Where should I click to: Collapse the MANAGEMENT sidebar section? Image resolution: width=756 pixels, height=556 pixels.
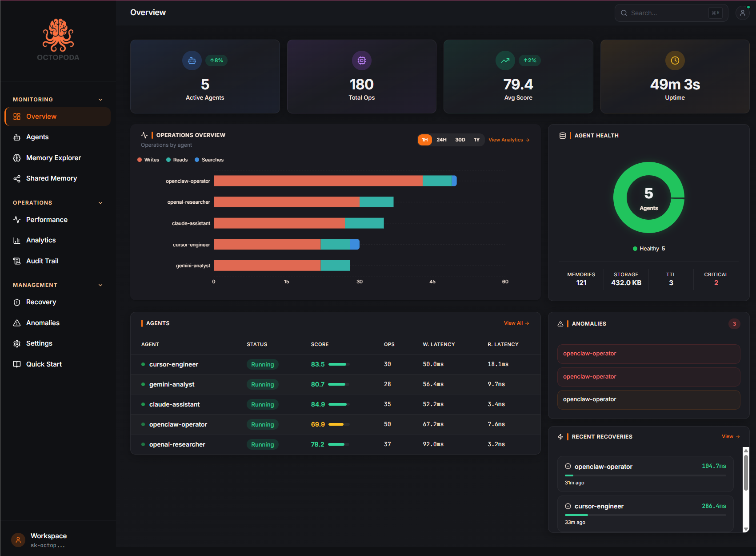click(x=100, y=285)
